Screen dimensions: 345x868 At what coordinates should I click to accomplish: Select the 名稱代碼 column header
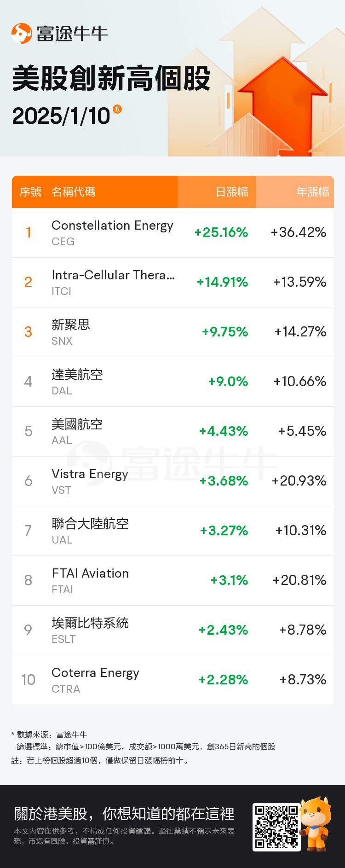(x=74, y=192)
